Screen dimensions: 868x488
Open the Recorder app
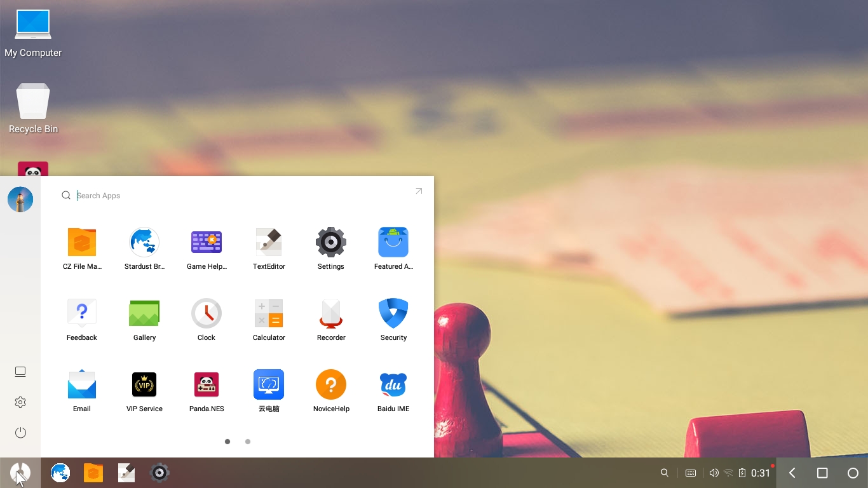[x=331, y=313]
